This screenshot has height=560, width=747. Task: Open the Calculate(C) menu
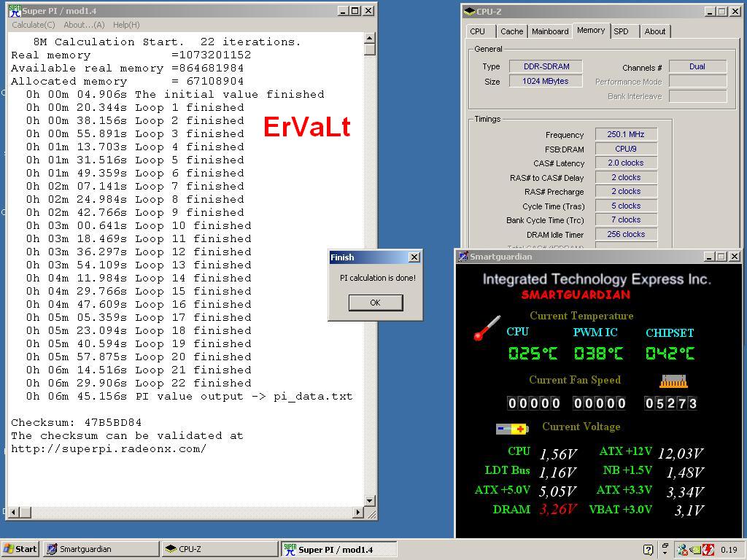(33, 25)
